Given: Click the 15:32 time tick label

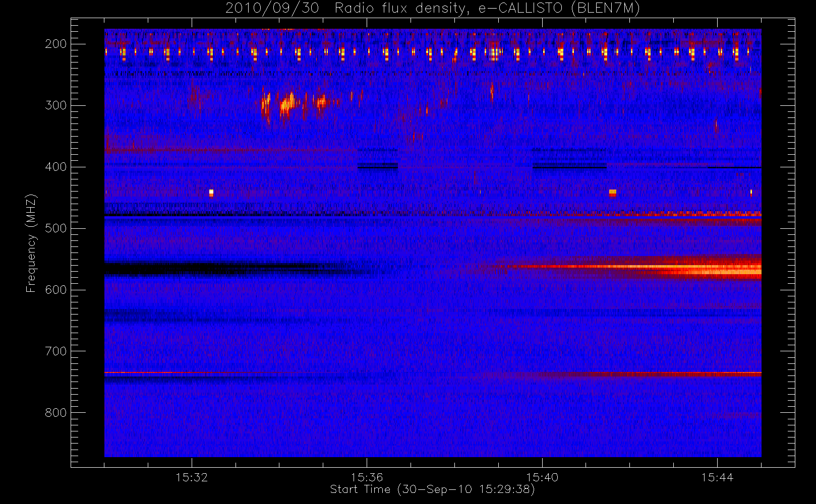Looking at the screenshot, I should click(192, 477).
